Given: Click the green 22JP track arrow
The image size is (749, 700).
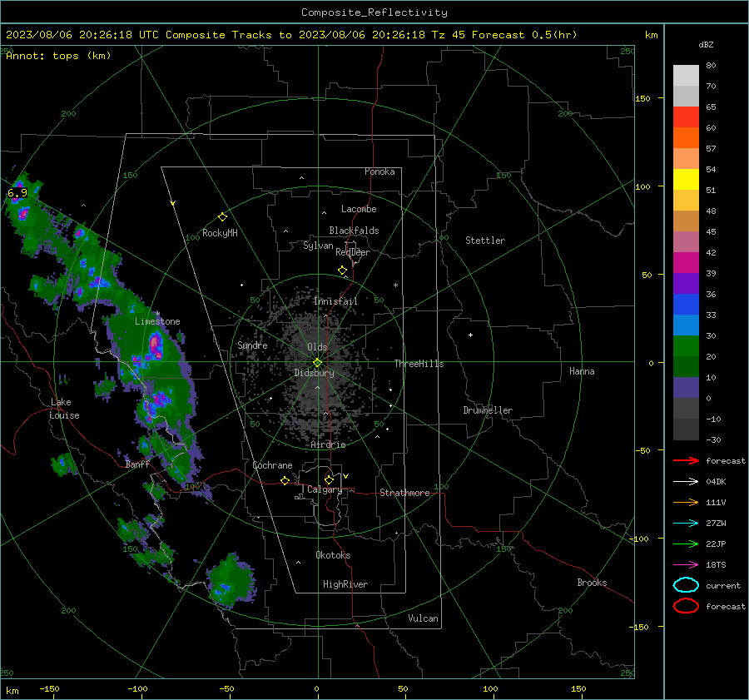Looking at the screenshot, I should 686,544.
